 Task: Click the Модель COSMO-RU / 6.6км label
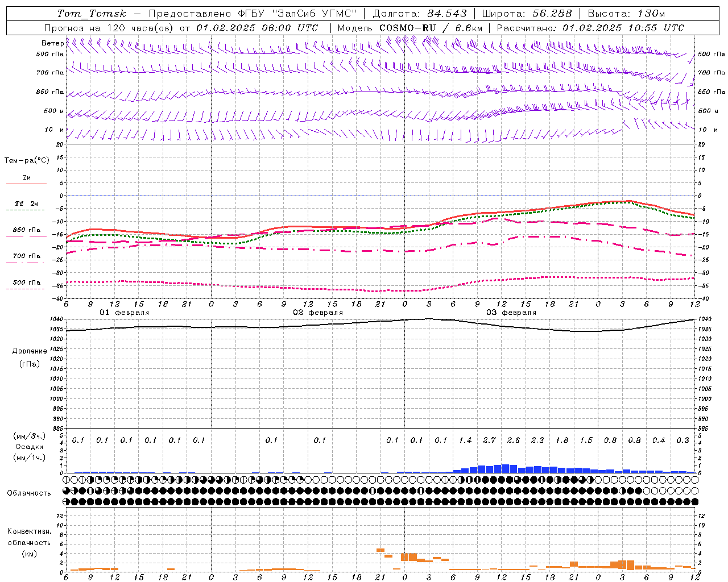pyautogui.click(x=410, y=28)
